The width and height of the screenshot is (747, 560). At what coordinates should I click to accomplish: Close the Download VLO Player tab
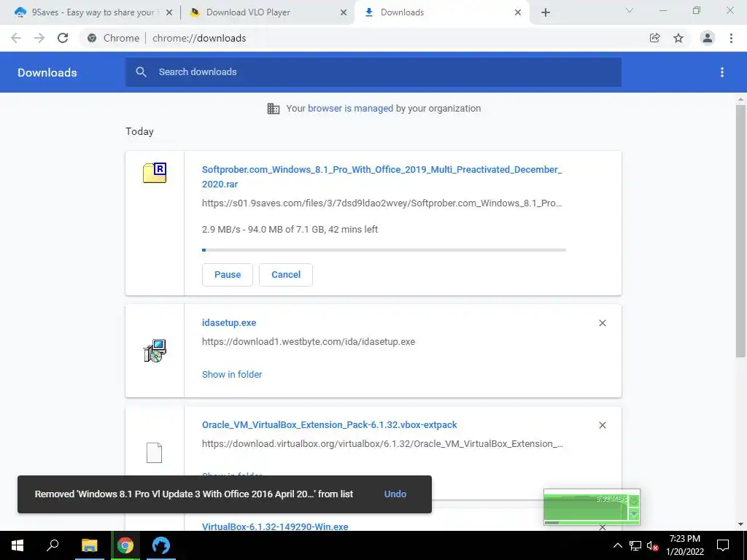click(x=344, y=12)
